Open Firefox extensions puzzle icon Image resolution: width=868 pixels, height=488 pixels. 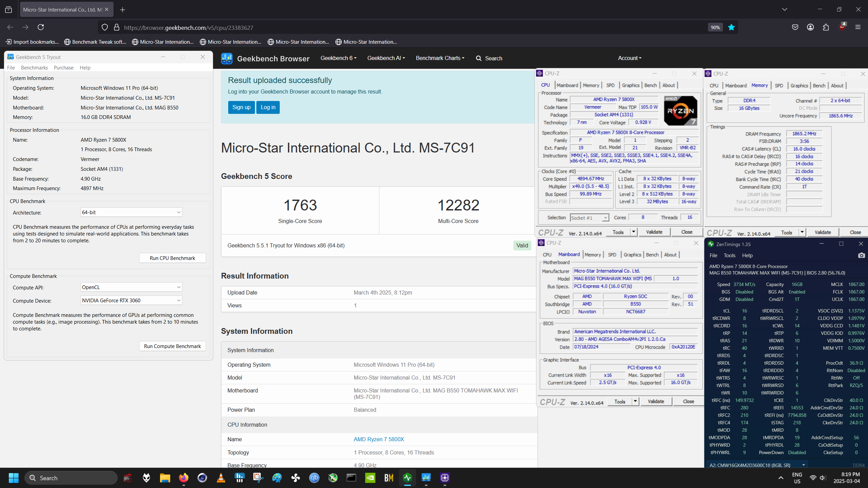[x=826, y=27]
